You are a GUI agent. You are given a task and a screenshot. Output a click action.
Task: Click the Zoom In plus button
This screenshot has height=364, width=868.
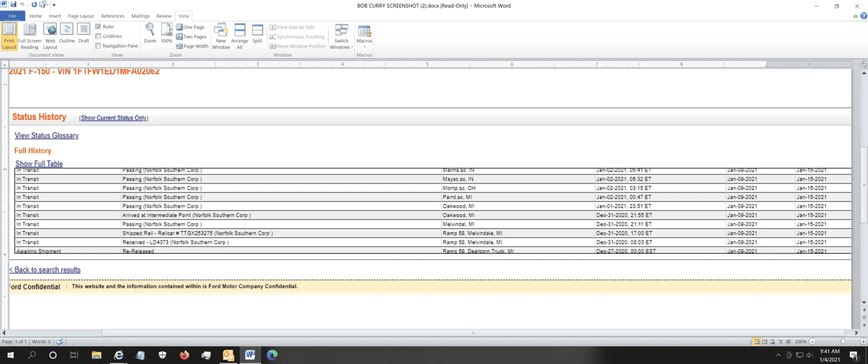pyautogui.click(x=863, y=342)
